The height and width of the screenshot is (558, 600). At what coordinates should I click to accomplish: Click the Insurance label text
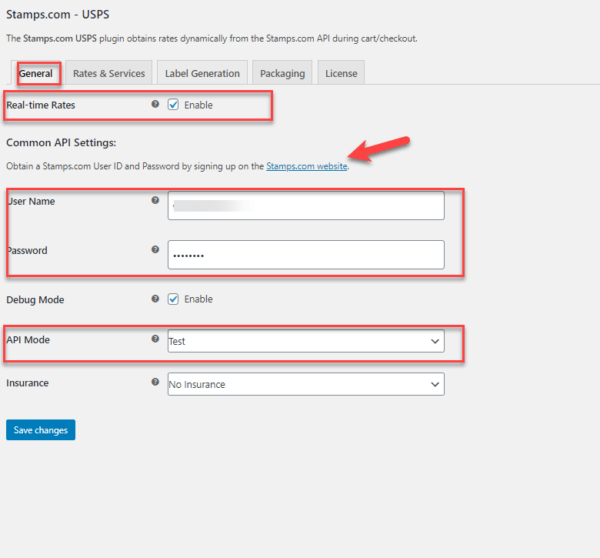click(x=27, y=383)
